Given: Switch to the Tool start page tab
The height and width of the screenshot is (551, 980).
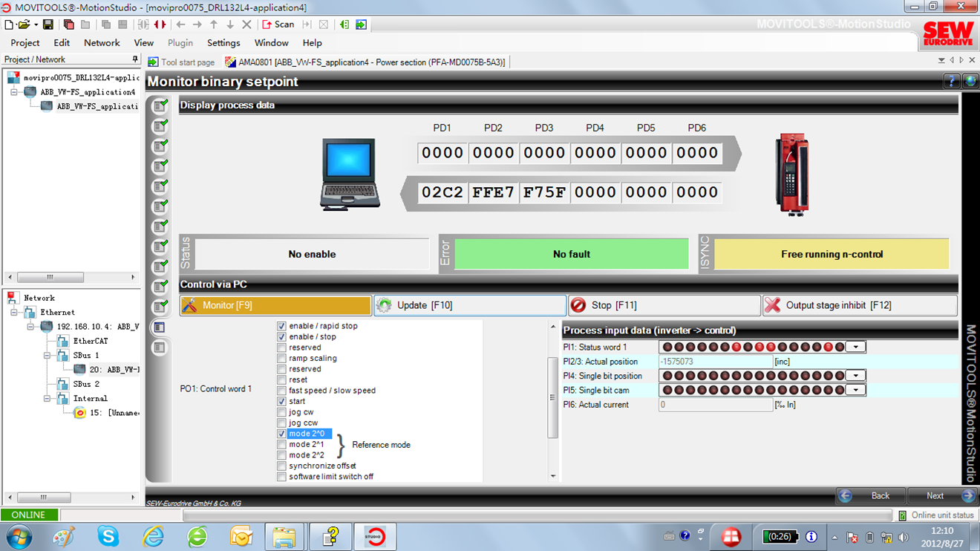Looking at the screenshot, I should [x=182, y=62].
